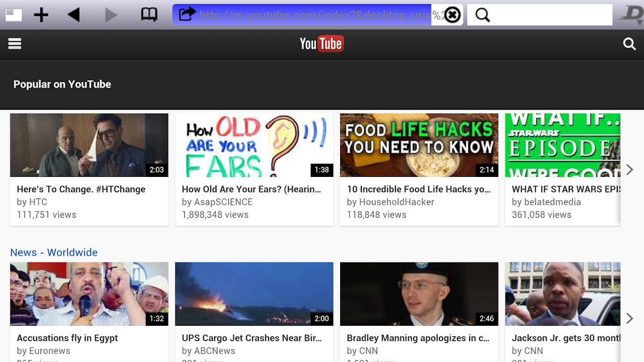Viewport: 644px width, 362px height.
Task: Click the 1:38 duration badge
Action: tap(322, 170)
